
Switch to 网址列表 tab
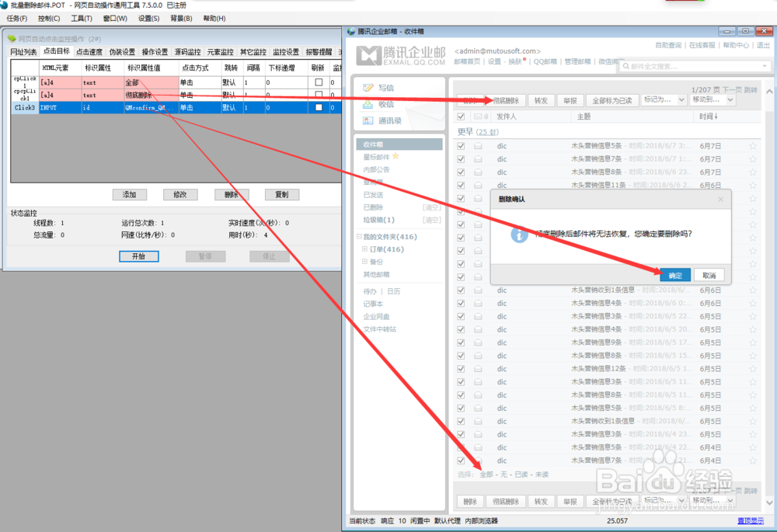(23, 52)
